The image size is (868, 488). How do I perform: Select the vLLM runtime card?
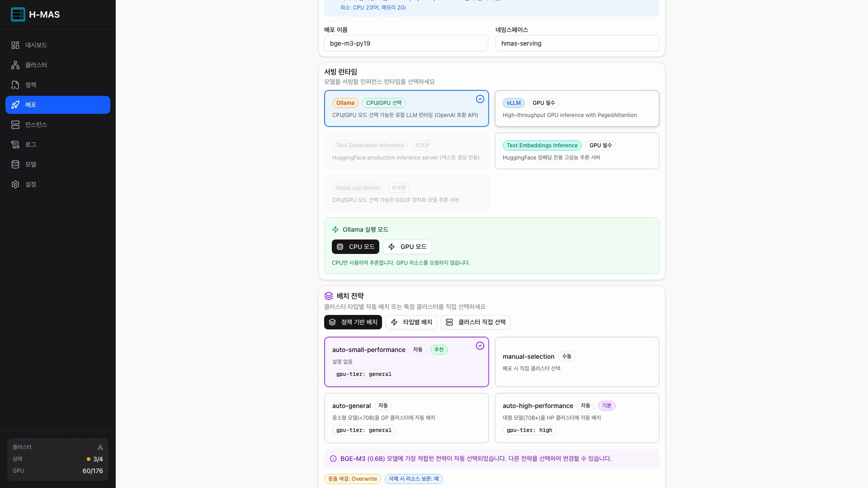tap(577, 108)
